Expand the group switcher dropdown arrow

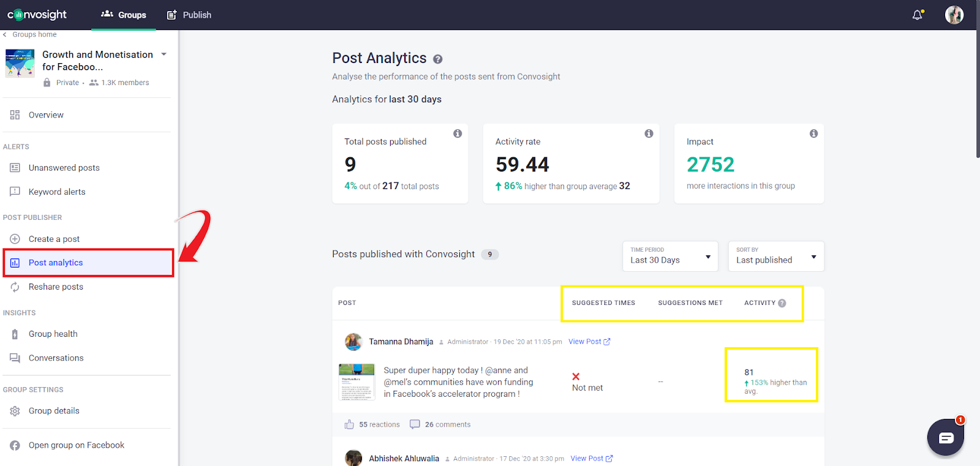coord(164,54)
